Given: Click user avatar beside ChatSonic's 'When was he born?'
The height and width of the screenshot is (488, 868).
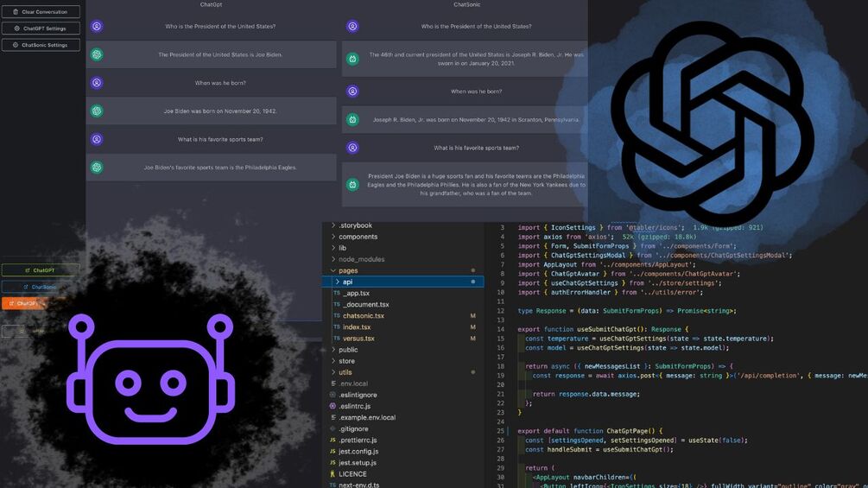Looking at the screenshot, I should point(352,92).
